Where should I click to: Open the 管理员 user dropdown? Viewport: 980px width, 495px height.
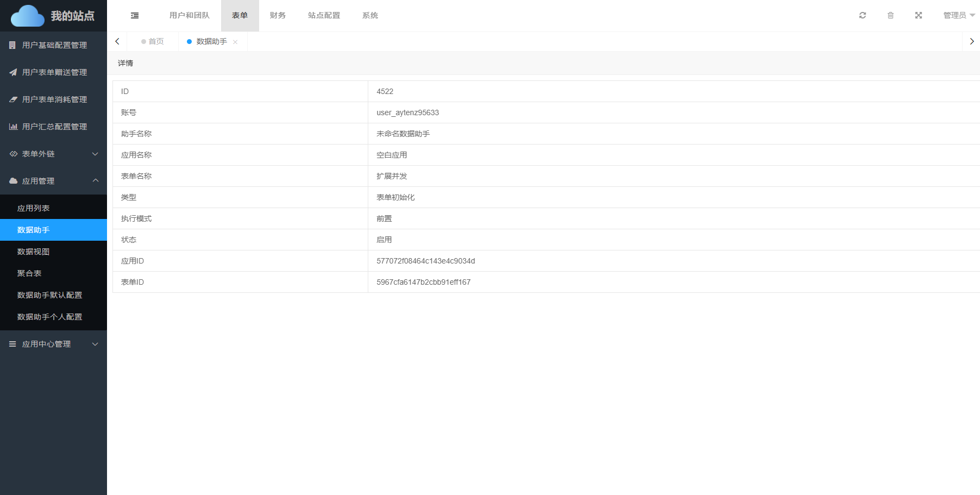958,15
